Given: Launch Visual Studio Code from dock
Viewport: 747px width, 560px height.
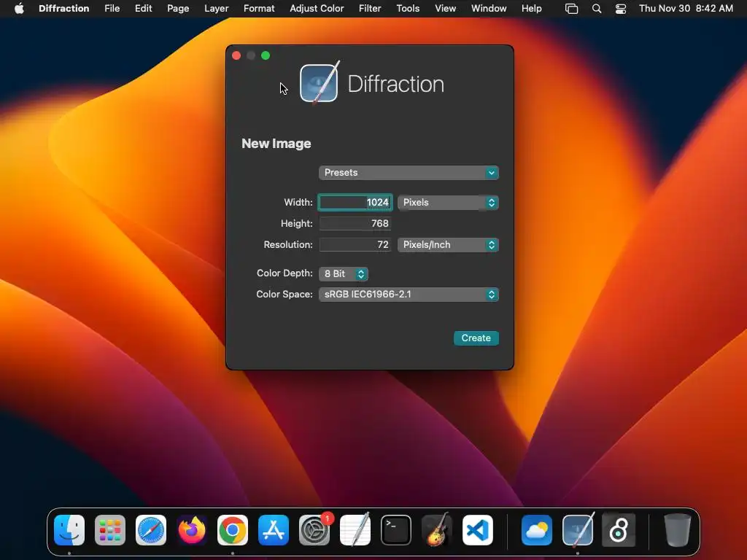Looking at the screenshot, I should tap(477, 529).
